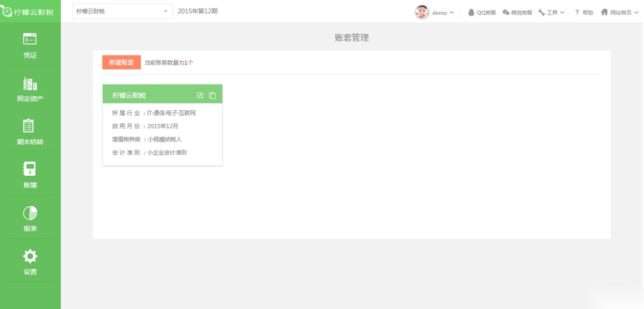
Task: Open the 凭证 voucher module
Action: point(30,46)
